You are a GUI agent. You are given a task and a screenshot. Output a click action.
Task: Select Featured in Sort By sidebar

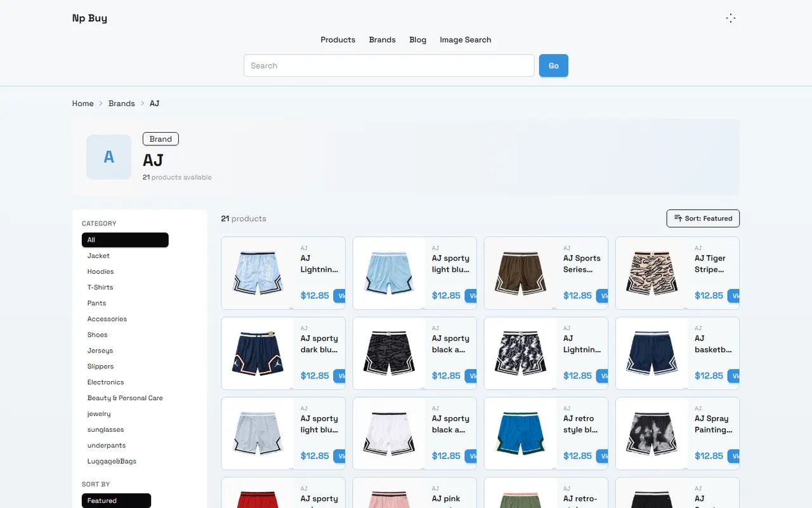116,501
